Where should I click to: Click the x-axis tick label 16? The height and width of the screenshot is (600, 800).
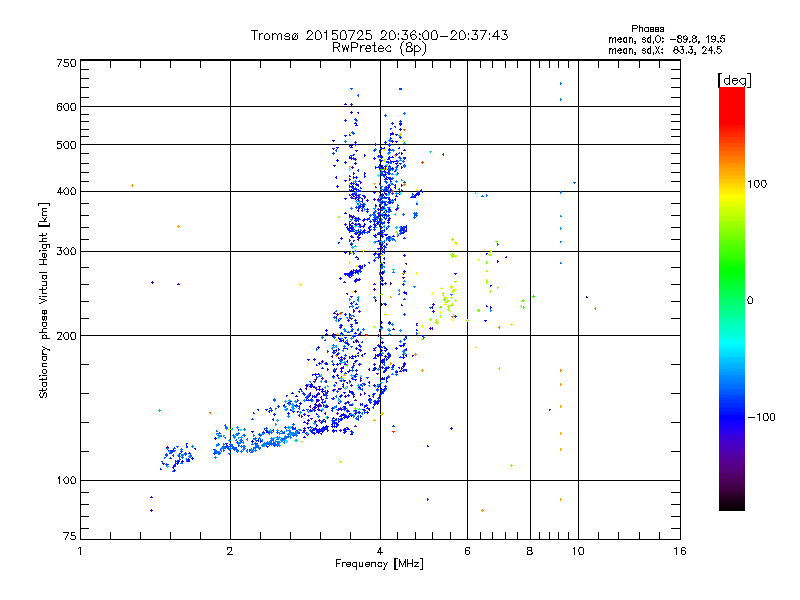click(x=680, y=551)
